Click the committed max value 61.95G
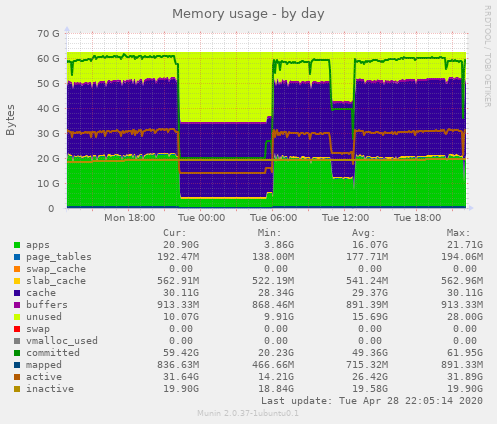 [465, 353]
